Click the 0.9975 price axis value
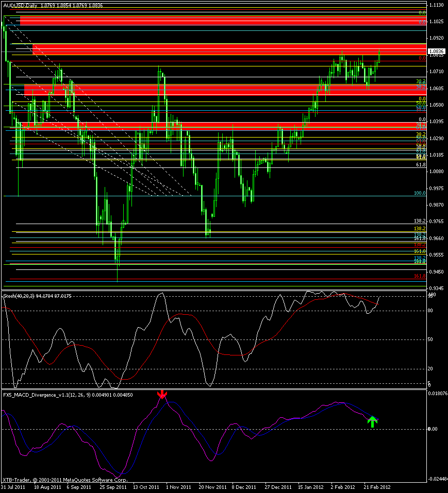The image size is (448, 493). coord(436,189)
